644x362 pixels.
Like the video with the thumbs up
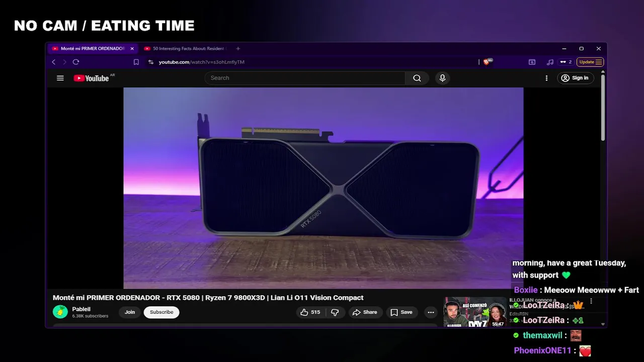310,312
